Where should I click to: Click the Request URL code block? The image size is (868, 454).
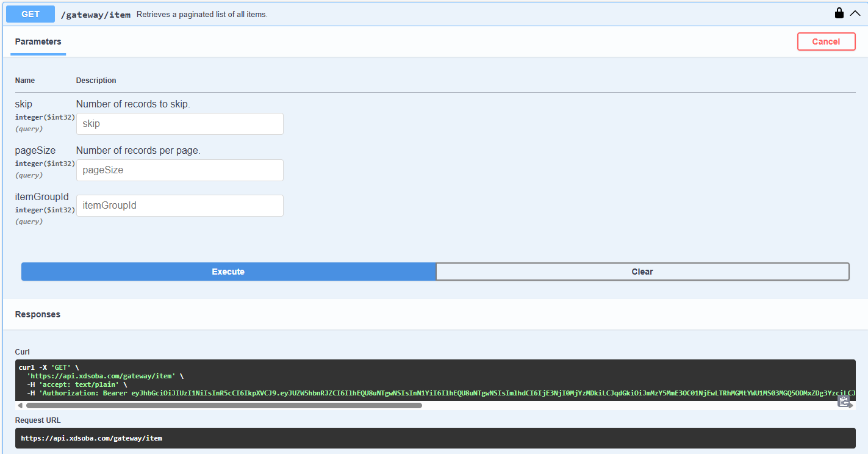(436, 438)
